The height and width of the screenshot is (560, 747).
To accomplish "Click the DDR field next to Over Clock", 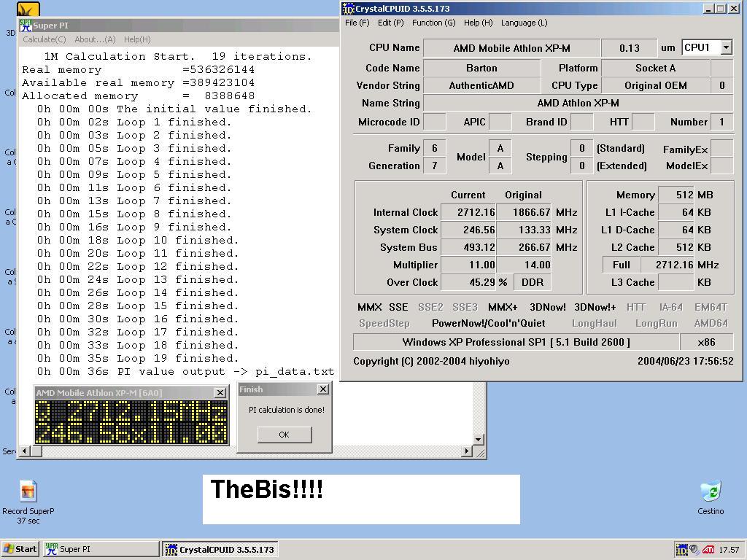I will (533, 282).
